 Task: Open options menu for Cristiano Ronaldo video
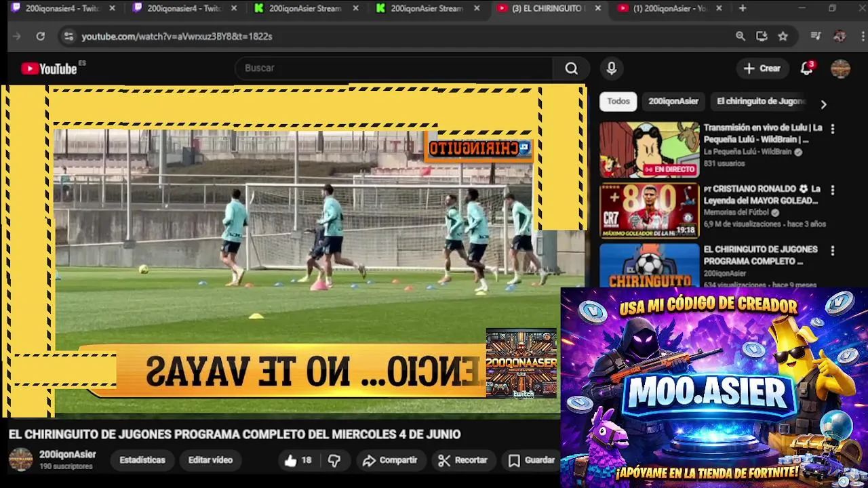(x=832, y=190)
